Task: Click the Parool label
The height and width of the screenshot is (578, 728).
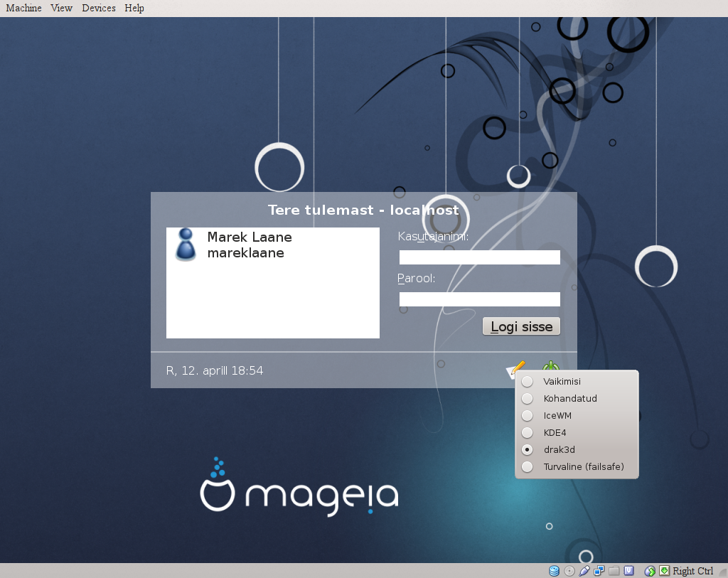Action: pyautogui.click(x=417, y=279)
